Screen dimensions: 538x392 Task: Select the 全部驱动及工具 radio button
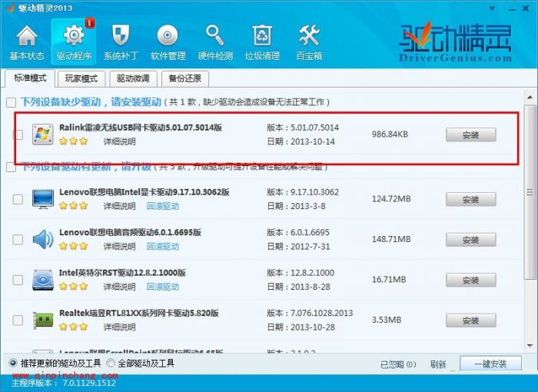tap(111, 363)
